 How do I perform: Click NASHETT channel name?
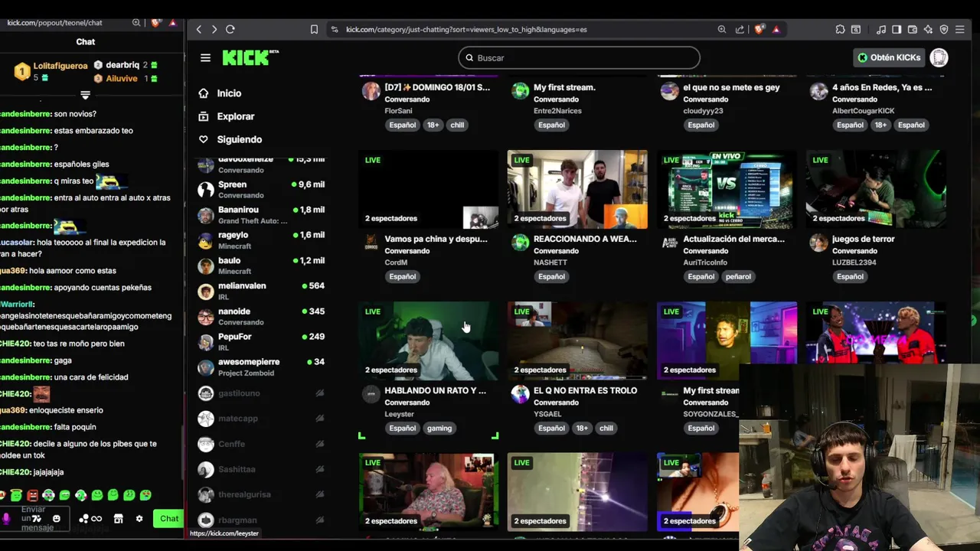coord(550,262)
